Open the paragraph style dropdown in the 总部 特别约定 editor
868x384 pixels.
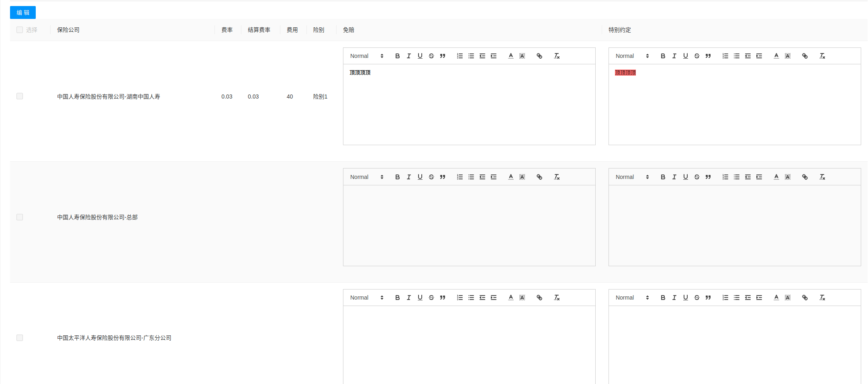click(x=631, y=177)
